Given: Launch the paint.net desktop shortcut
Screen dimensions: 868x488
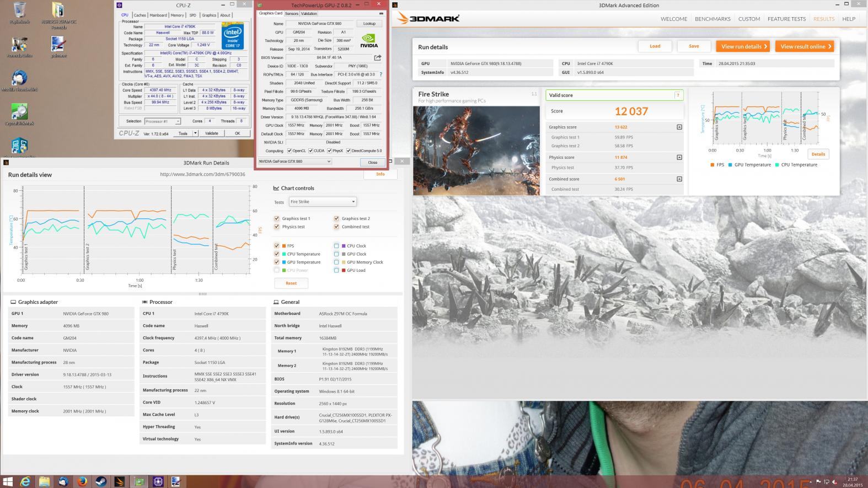Looking at the screenshot, I should coord(58,47).
